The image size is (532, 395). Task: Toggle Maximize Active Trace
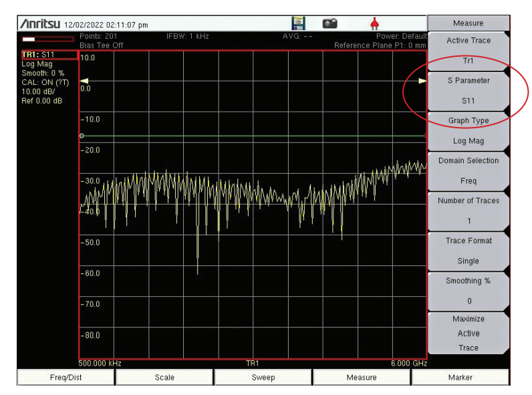[468, 333]
